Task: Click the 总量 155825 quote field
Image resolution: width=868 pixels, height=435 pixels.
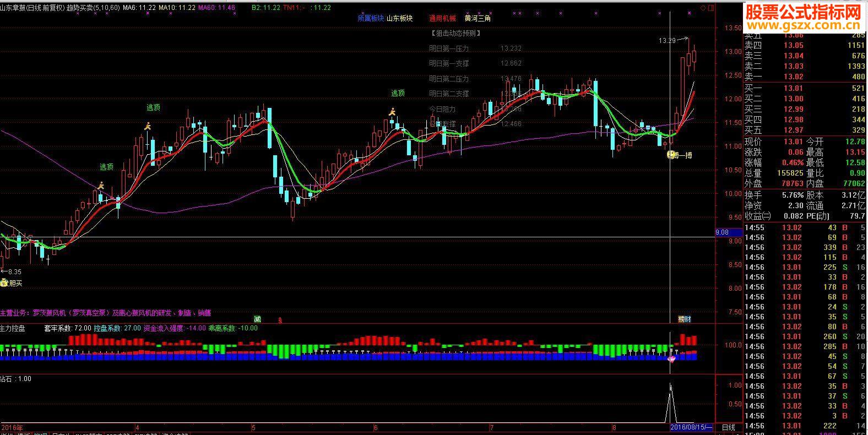Action: click(x=774, y=173)
